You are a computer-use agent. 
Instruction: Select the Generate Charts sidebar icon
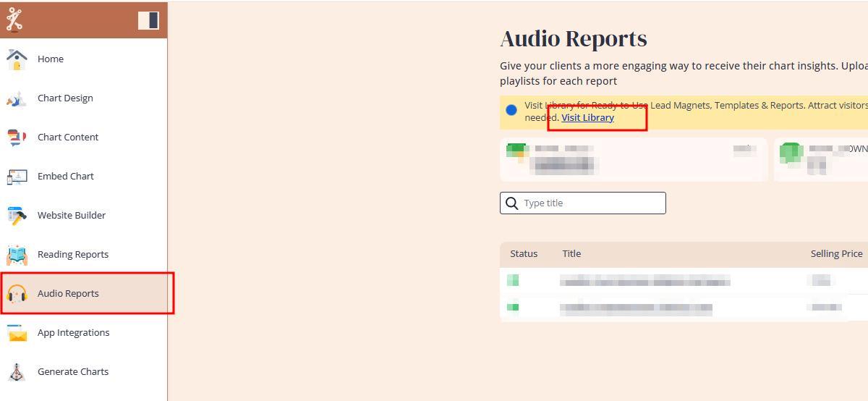click(x=17, y=372)
